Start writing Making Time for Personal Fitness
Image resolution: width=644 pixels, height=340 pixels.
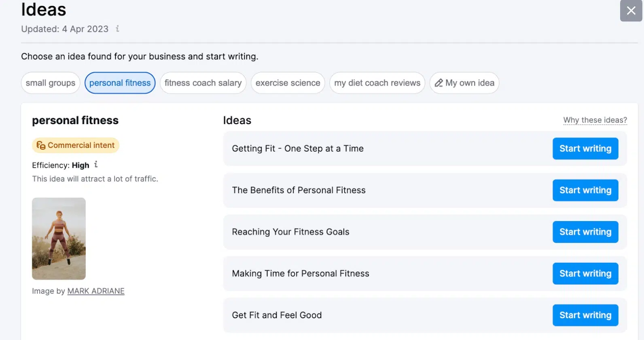point(585,274)
